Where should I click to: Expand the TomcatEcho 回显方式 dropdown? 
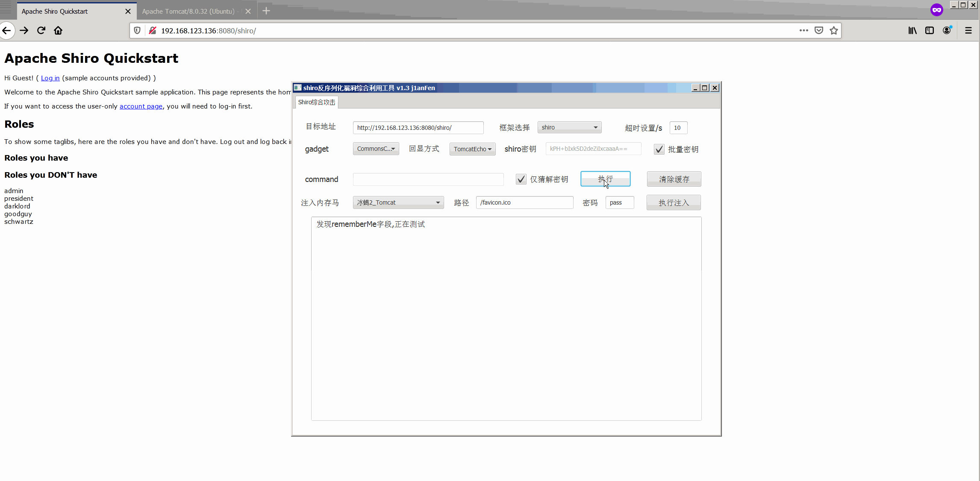(472, 149)
